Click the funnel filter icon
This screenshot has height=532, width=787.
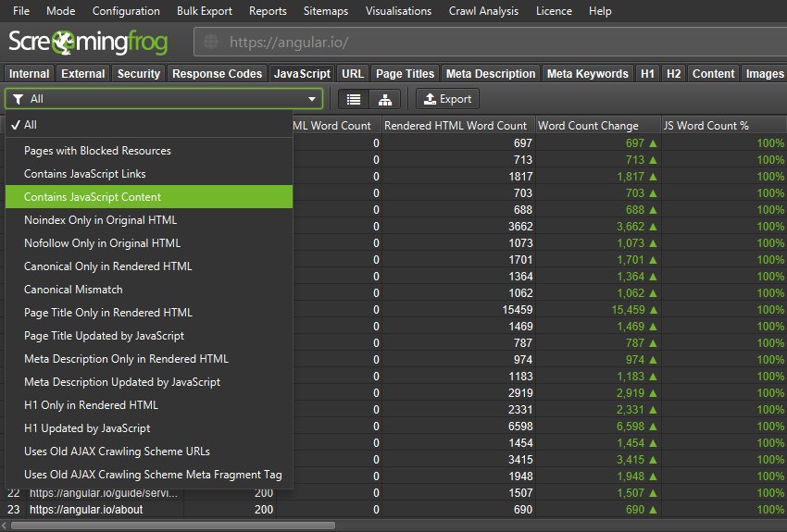click(x=19, y=99)
